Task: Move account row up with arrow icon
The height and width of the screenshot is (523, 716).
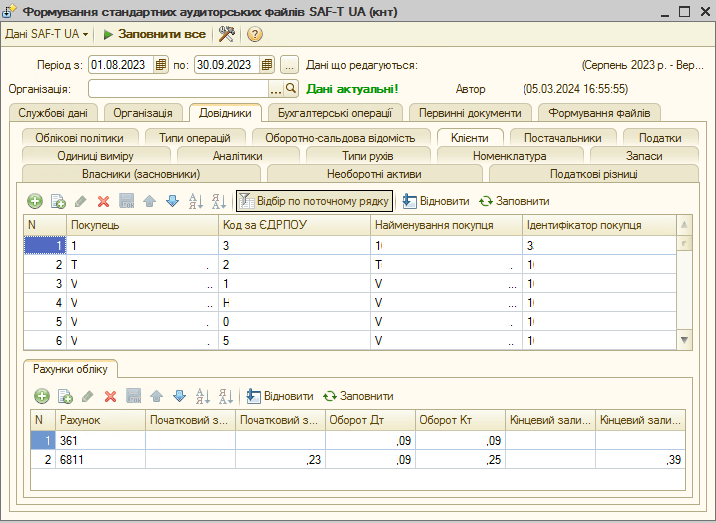Action: tap(157, 396)
